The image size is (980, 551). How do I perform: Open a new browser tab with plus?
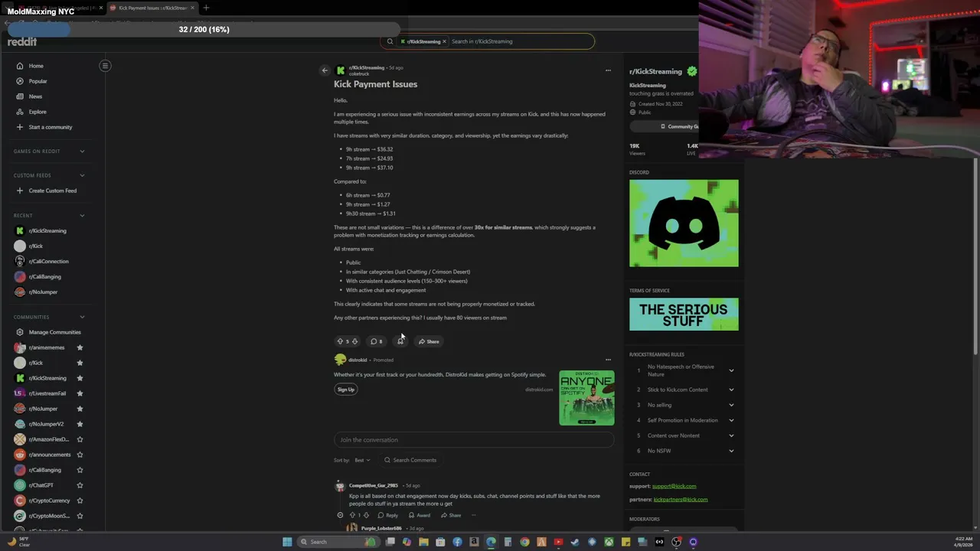pos(206,8)
